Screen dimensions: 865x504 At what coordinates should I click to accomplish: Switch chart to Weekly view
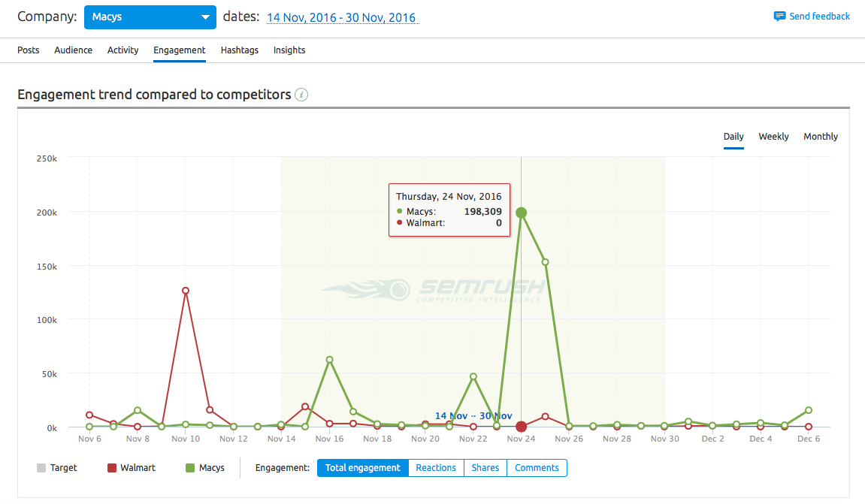(773, 136)
